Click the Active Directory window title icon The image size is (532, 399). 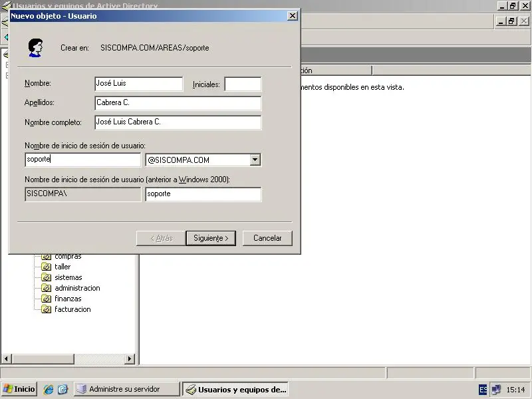pos(6,6)
